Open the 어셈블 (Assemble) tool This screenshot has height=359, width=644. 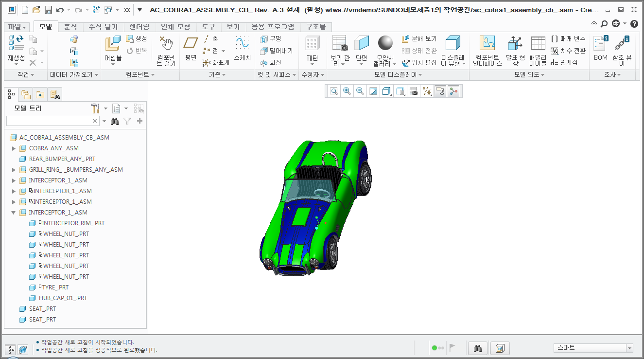113,44
